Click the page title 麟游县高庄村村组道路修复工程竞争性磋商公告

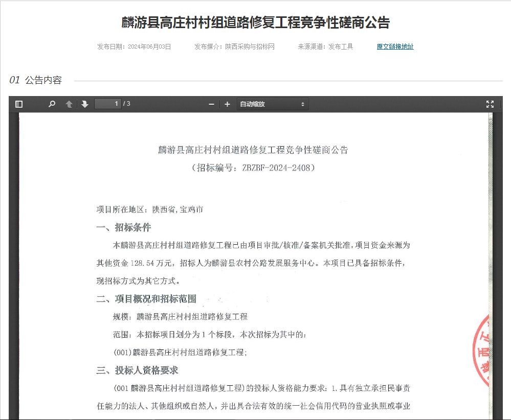pos(256,22)
